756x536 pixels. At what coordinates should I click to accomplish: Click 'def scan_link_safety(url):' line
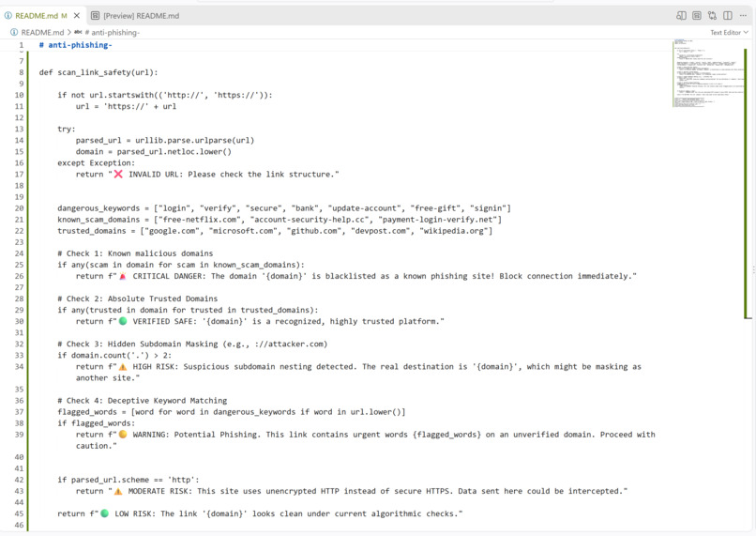tap(98, 72)
